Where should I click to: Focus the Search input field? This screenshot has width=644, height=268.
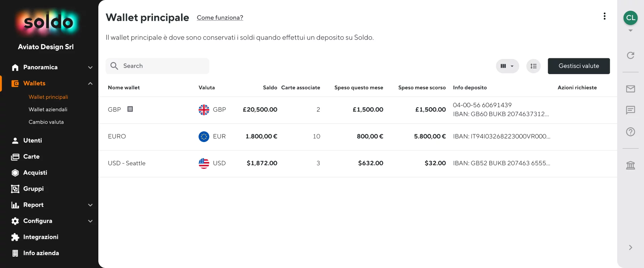[157, 66]
